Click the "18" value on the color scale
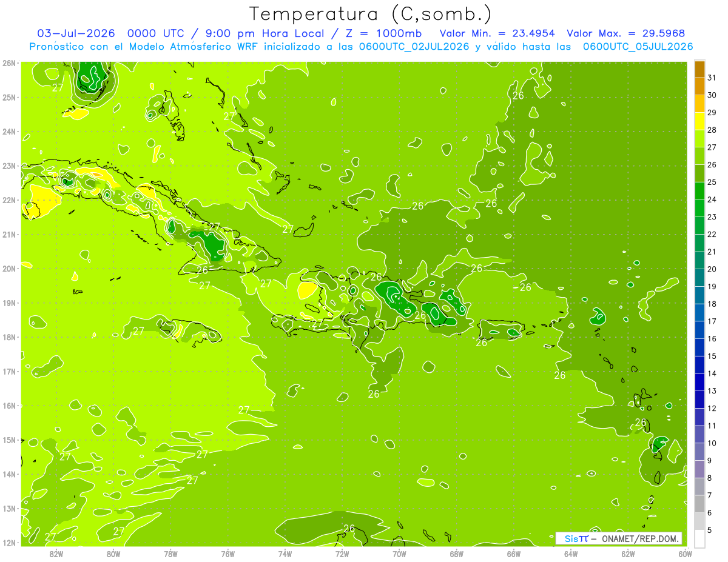Image resolution: width=728 pixels, height=562 pixels. click(712, 304)
